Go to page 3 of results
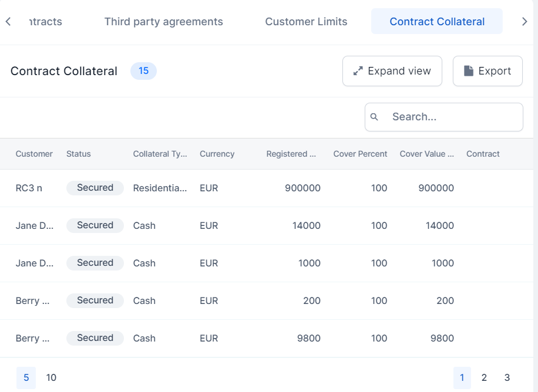538x392 pixels. click(x=507, y=378)
